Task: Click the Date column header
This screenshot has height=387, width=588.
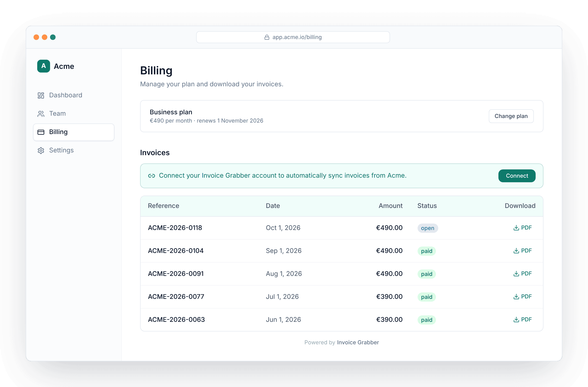Action: click(273, 206)
